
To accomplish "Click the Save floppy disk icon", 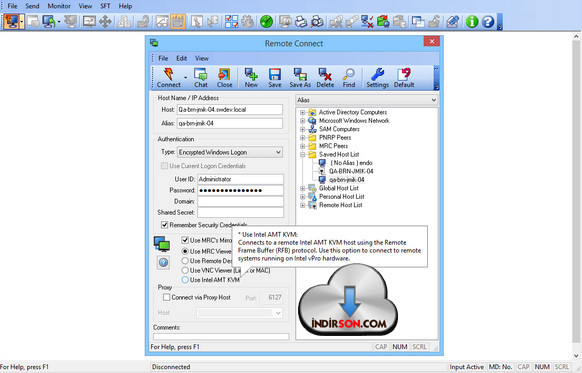I will click(x=275, y=78).
